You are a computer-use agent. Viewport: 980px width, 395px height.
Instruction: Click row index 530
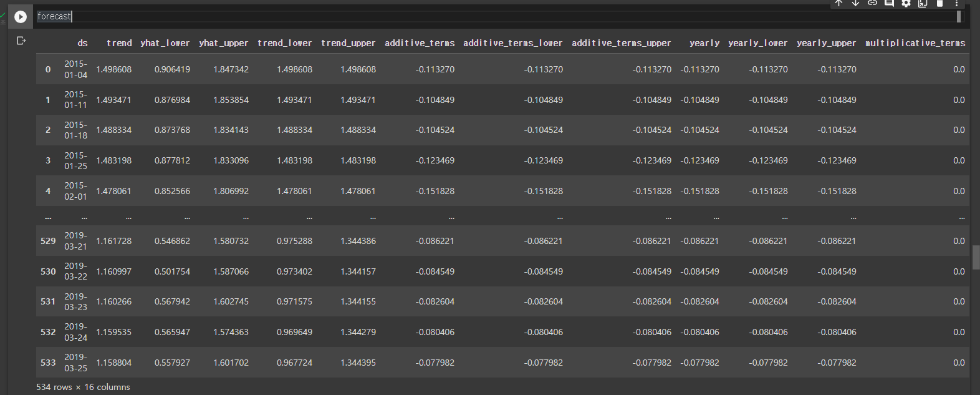point(48,271)
